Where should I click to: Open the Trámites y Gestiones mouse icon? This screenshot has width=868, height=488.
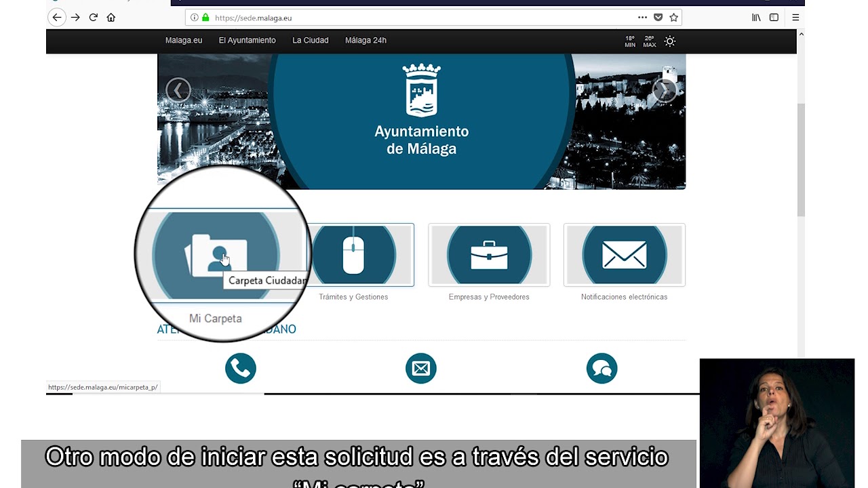353,255
